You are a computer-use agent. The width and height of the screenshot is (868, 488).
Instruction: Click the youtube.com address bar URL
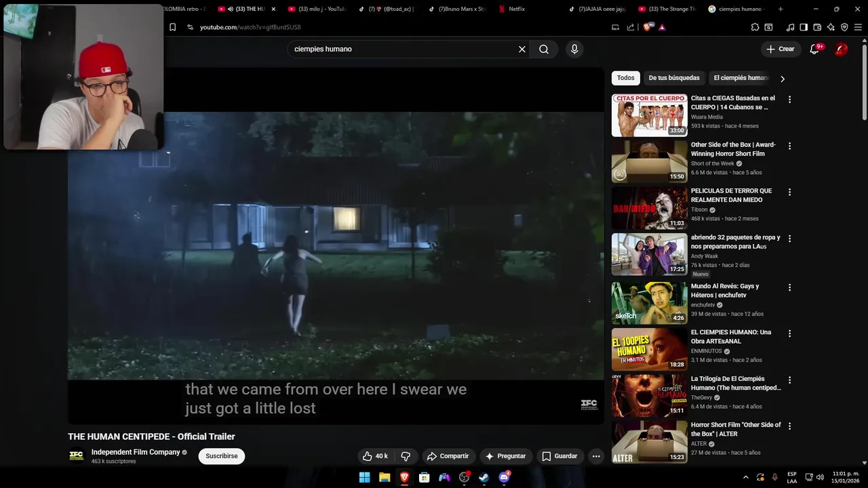coord(250,27)
